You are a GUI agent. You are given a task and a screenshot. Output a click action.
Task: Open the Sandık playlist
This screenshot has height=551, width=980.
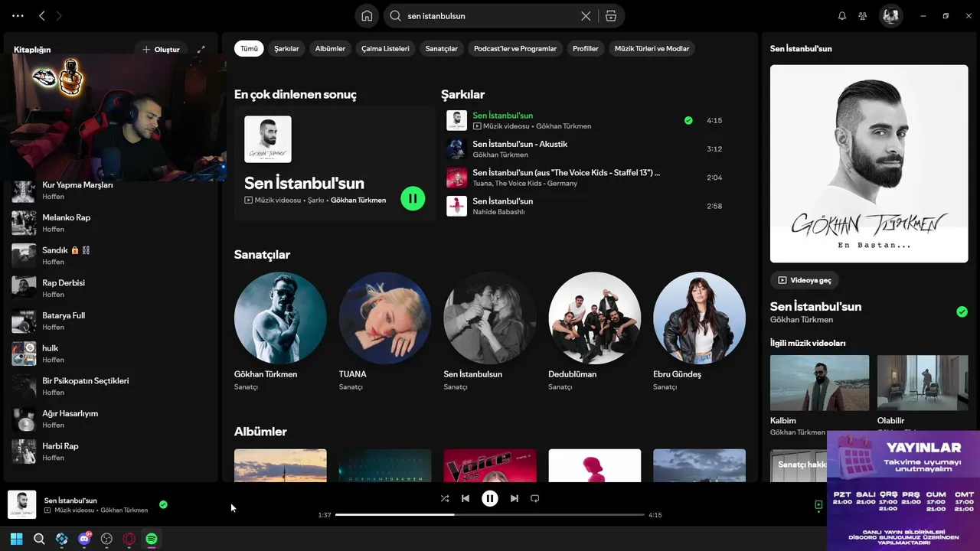point(113,256)
